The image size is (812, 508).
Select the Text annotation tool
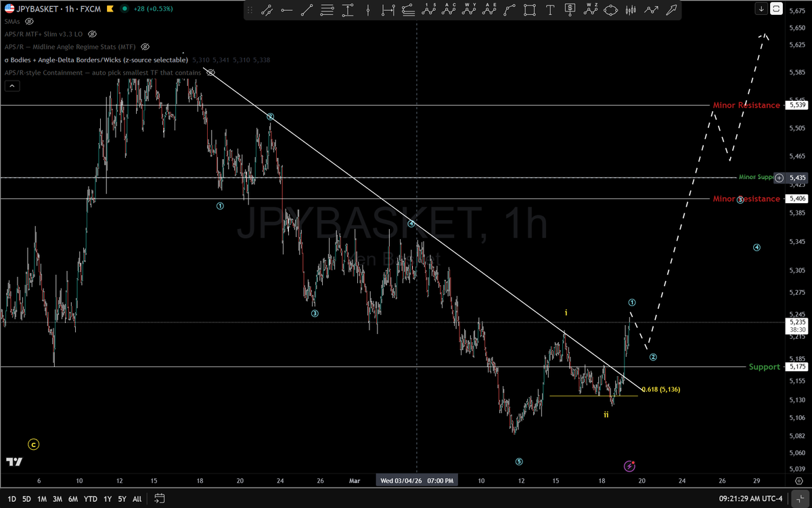pyautogui.click(x=550, y=10)
